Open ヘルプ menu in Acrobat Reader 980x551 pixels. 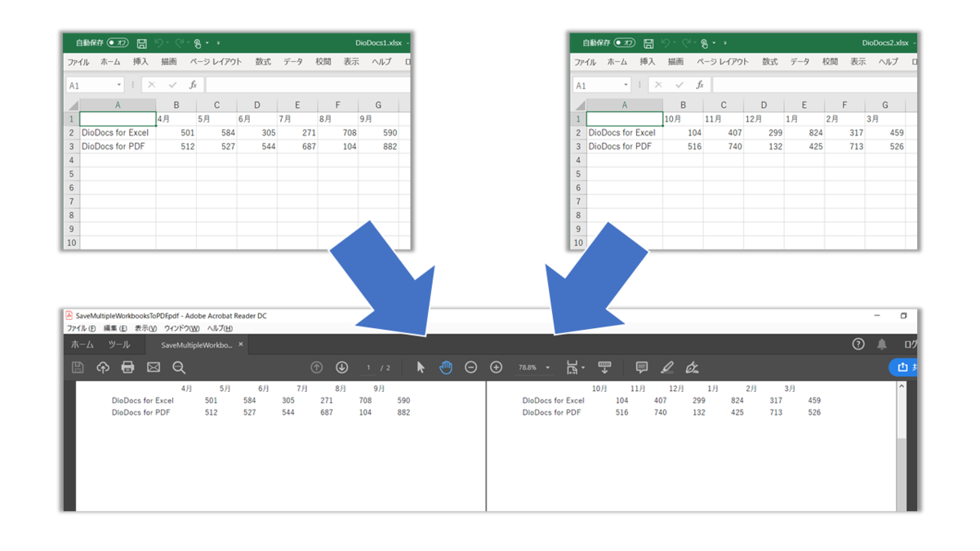(220, 328)
